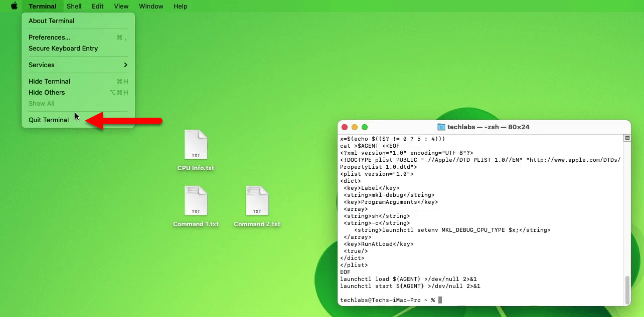Click the "techlabs@Techs-iMac-Pro ~ %" prompt

point(388,300)
